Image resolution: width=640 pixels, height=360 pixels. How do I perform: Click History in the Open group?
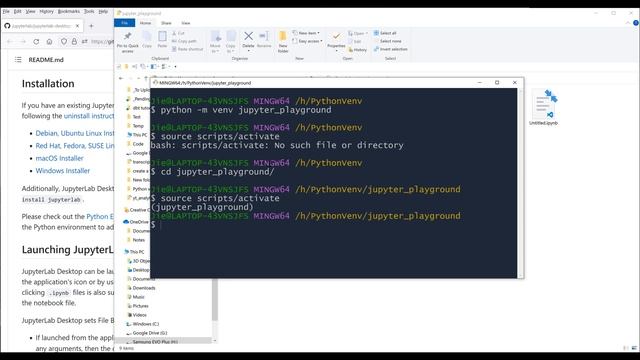coord(358,49)
